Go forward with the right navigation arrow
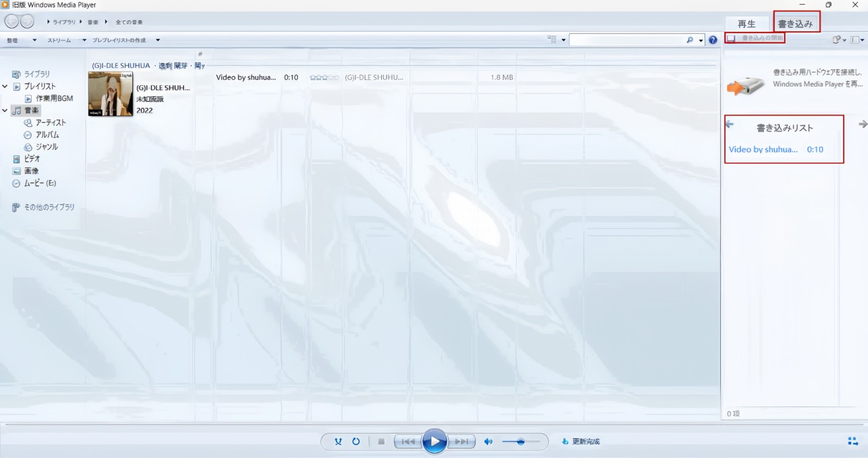Screen dimensions: 868x458 (x=27, y=22)
